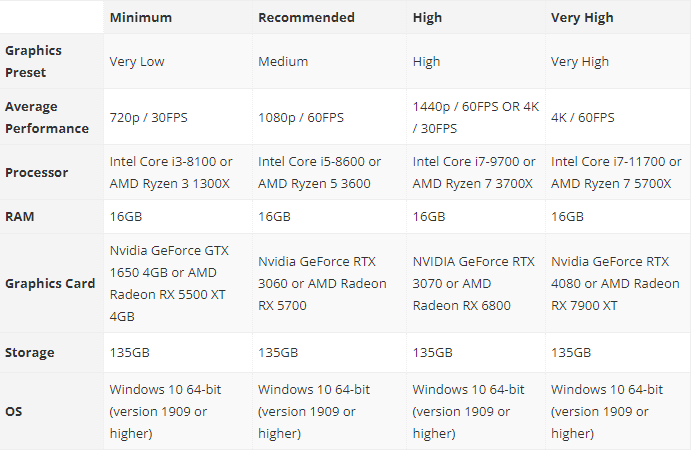The image size is (692, 450).
Task: Click the 1440p / 60FPS OR 4K cell
Action: click(x=476, y=117)
